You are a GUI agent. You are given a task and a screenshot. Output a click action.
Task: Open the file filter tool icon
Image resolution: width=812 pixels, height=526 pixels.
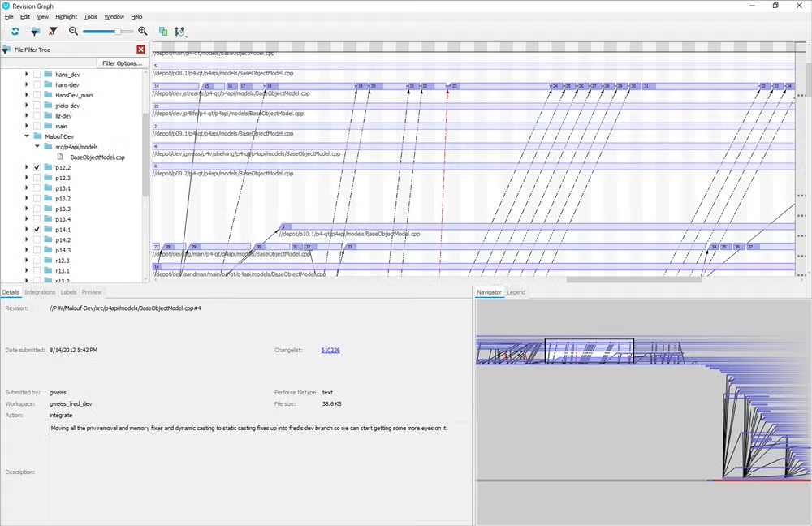pyautogui.click(x=35, y=31)
